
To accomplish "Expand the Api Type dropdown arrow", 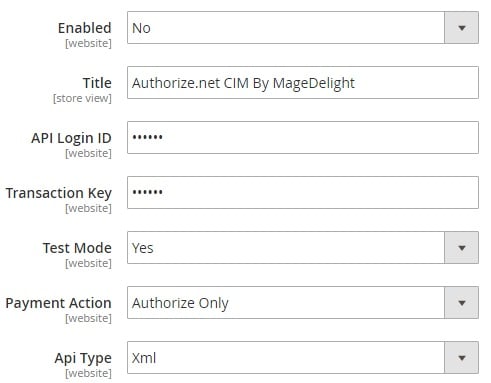I will (462, 358).
